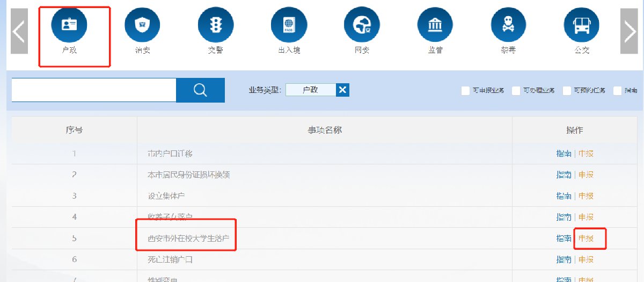Screen dimensions: 644x282
Task: Open 指南 for 本市居民身份证损坏换领
Action: pos(563,175)
